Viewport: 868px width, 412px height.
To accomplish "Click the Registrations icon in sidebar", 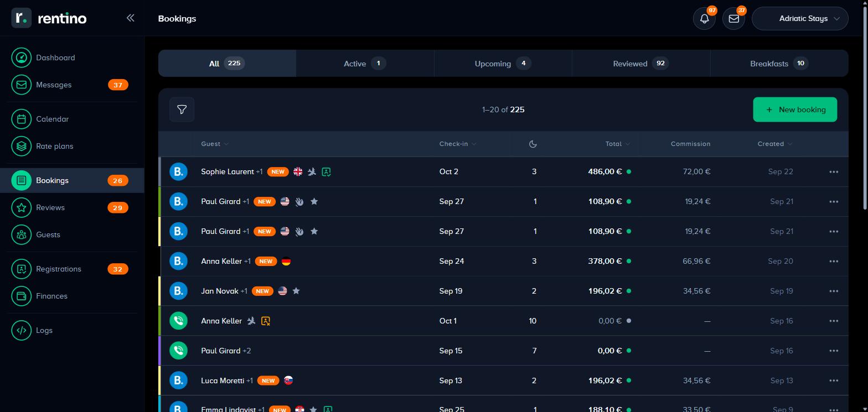I will (22, 269).
